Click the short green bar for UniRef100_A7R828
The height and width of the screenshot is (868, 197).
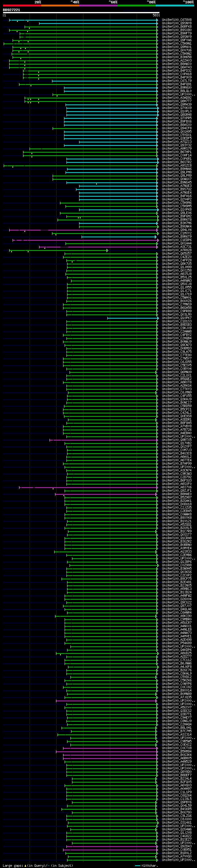[58, 250]
